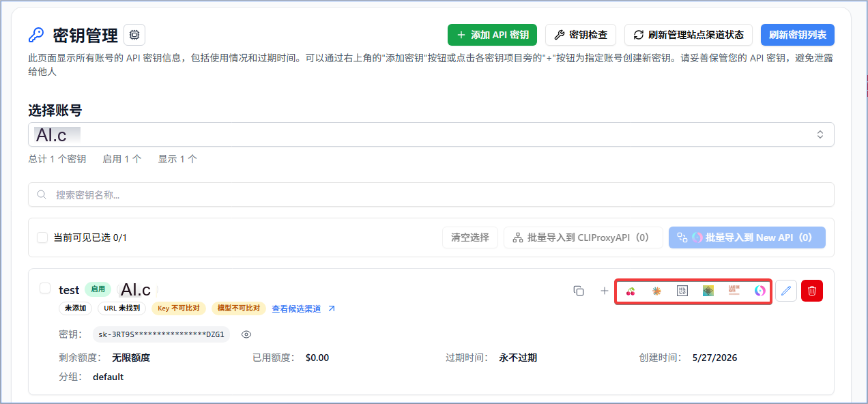The height and width of the screenshot is (404, 868).
Task: Tick the checkbox next to the test key
Action: coord(45,288)
